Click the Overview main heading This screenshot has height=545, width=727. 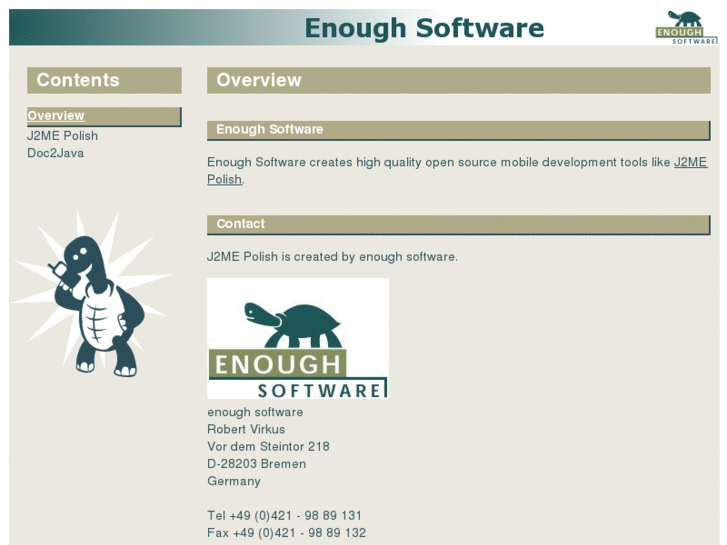tap(459, 80)
